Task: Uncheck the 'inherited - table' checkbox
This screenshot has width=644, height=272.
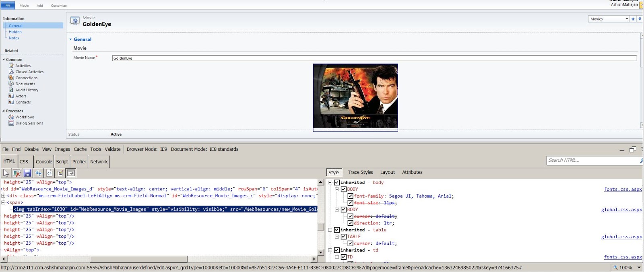Action: [x=337, y=230]
